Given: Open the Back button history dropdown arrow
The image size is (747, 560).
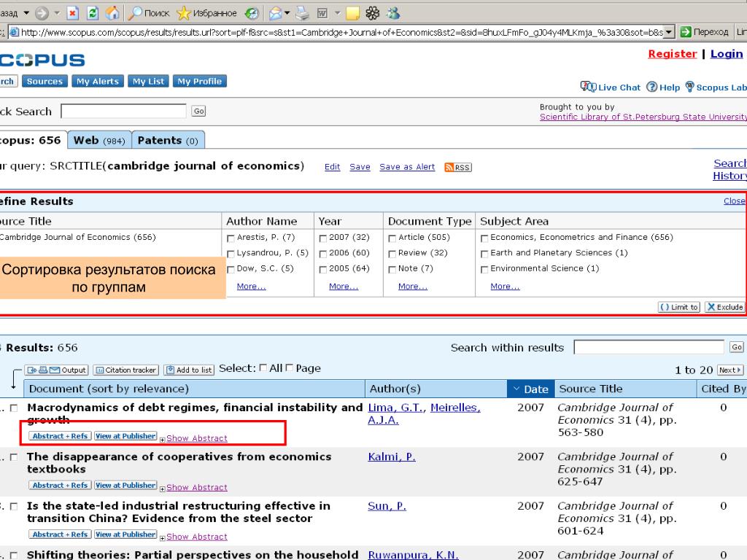Looking at the screenshot, I should click(x=26, y=13).
